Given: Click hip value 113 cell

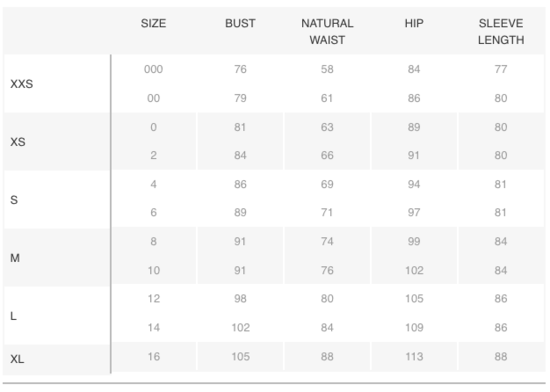Looking at the screenshot, I should click(414, 357).
